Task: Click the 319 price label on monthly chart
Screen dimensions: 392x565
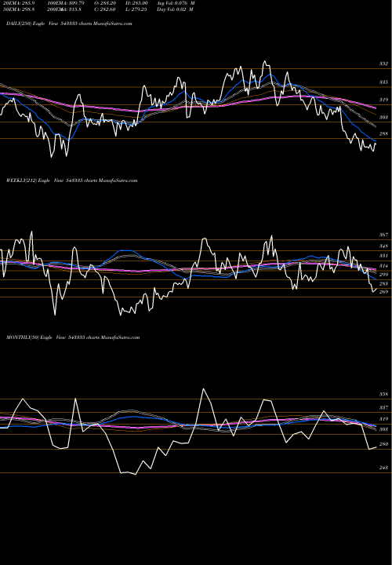Action: click(x=383, y=419)
